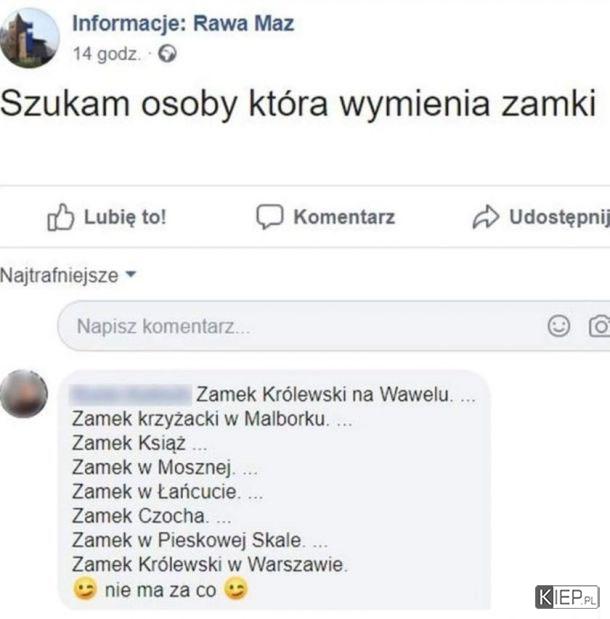The height and width of the screenshot is (619, 610).
Task: Click the share arrow icon
Action: click(x=486, y=217)
